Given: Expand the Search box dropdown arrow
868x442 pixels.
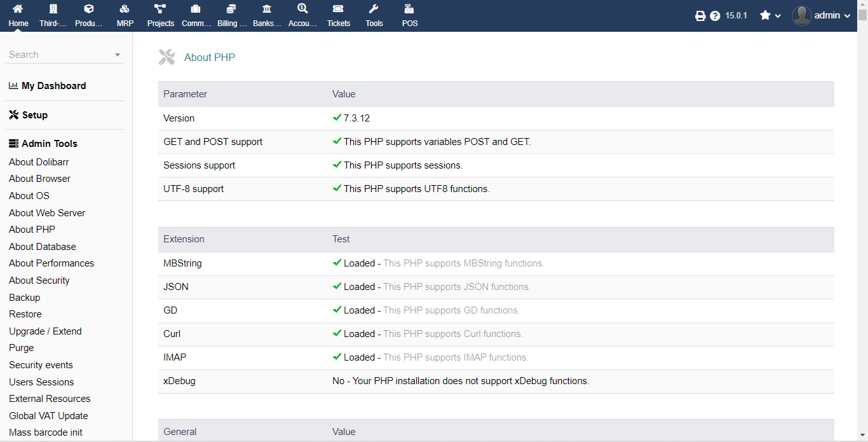Looking at the screenshot, I should [x=118, y=55].
